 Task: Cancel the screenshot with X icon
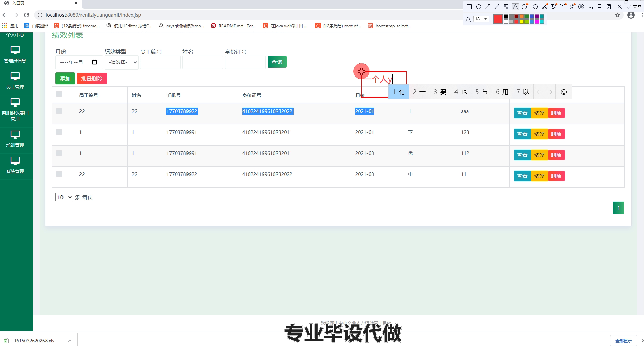click(620, 7)
